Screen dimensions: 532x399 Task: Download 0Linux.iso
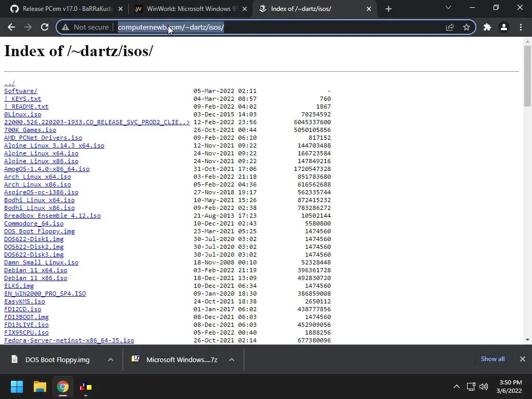click(23, 114)
